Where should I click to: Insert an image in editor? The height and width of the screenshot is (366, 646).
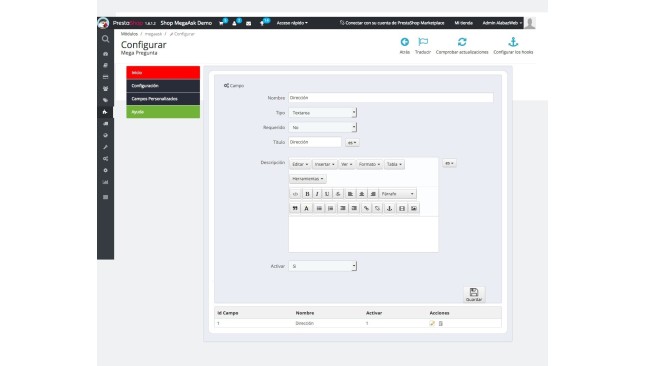pos(414,209)
